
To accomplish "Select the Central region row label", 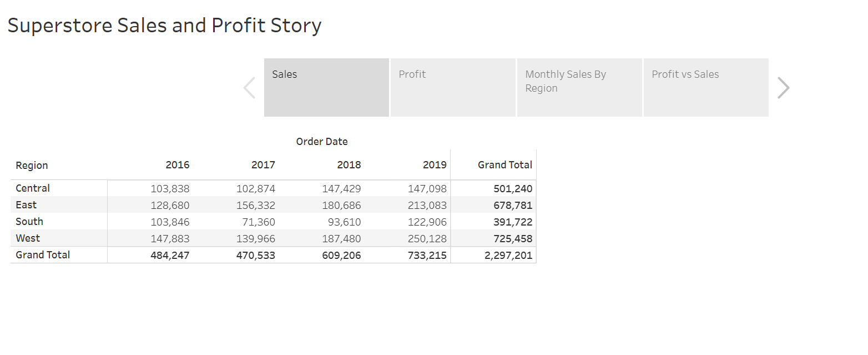I will (33, 188).
